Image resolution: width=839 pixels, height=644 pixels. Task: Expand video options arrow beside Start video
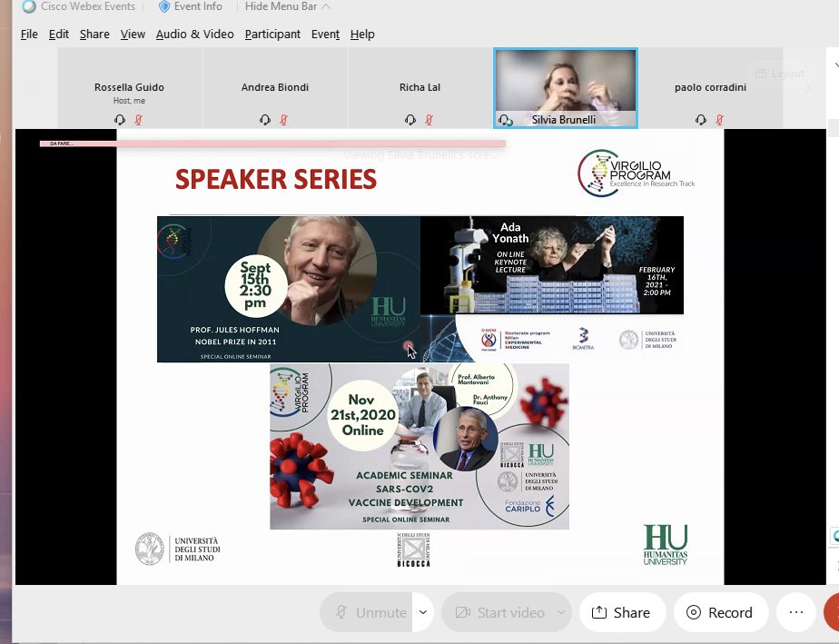click(561, 612)
